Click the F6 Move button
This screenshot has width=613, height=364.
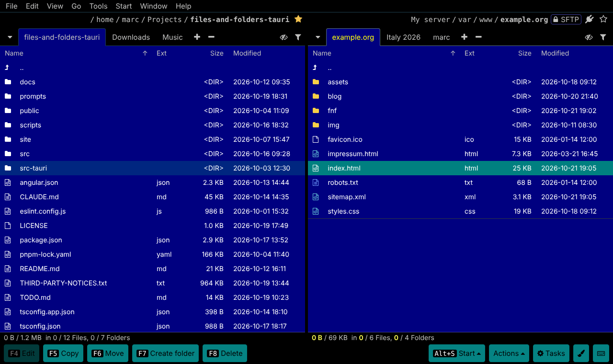108,353
